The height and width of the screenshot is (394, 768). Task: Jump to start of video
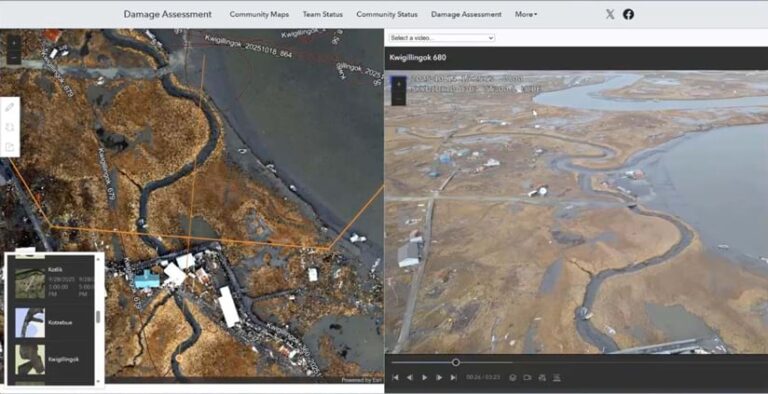(395, 377)
